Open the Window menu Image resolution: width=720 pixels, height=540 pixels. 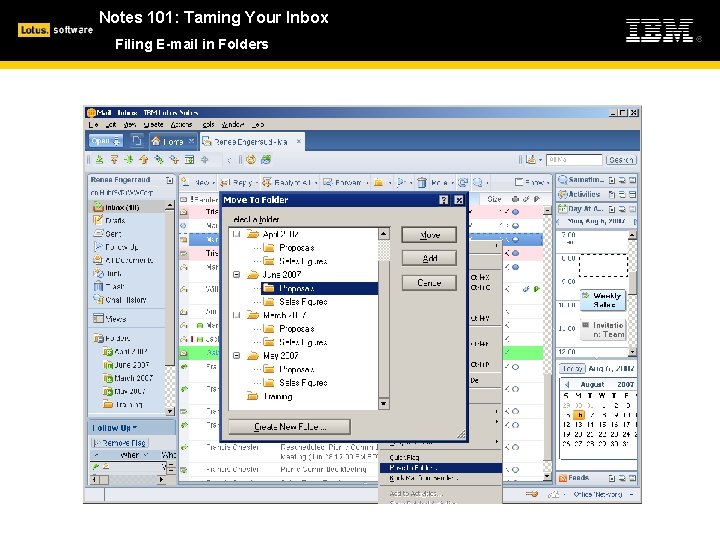[232, 124]
